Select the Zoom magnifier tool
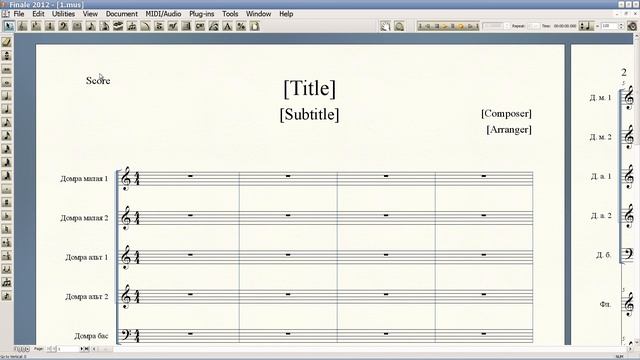 pos(399,26)
